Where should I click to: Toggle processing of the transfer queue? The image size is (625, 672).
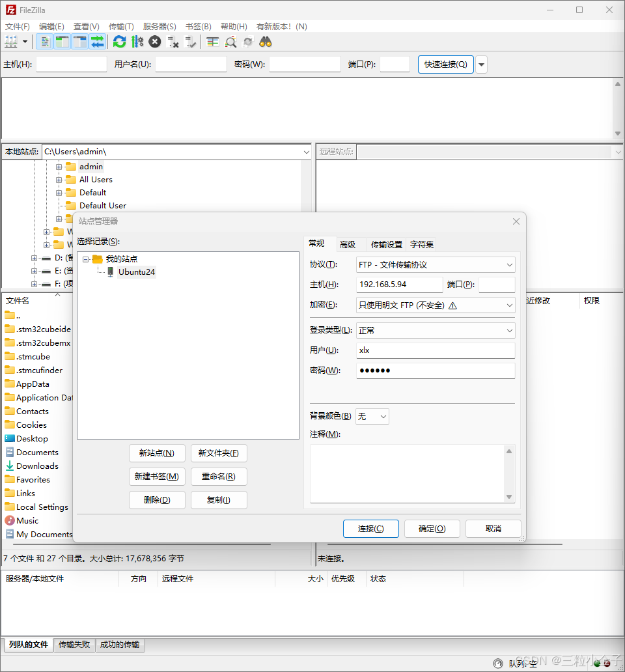click(x=137, y=42)
